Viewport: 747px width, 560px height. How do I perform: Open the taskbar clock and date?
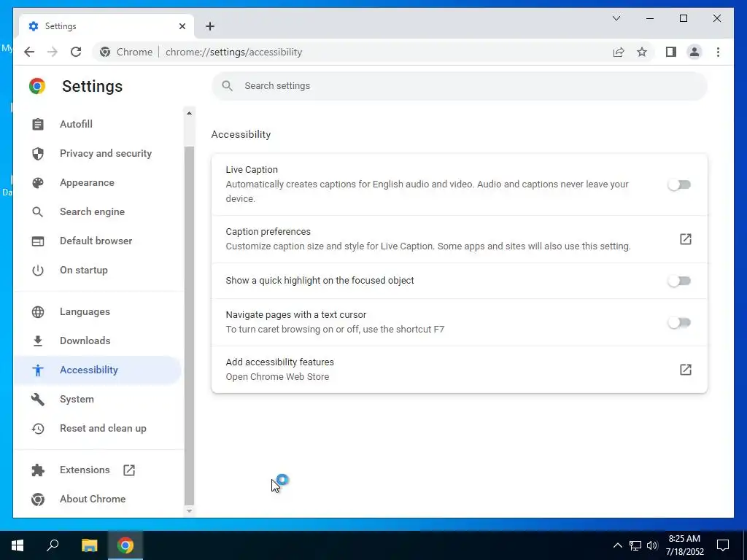[684, 545]
